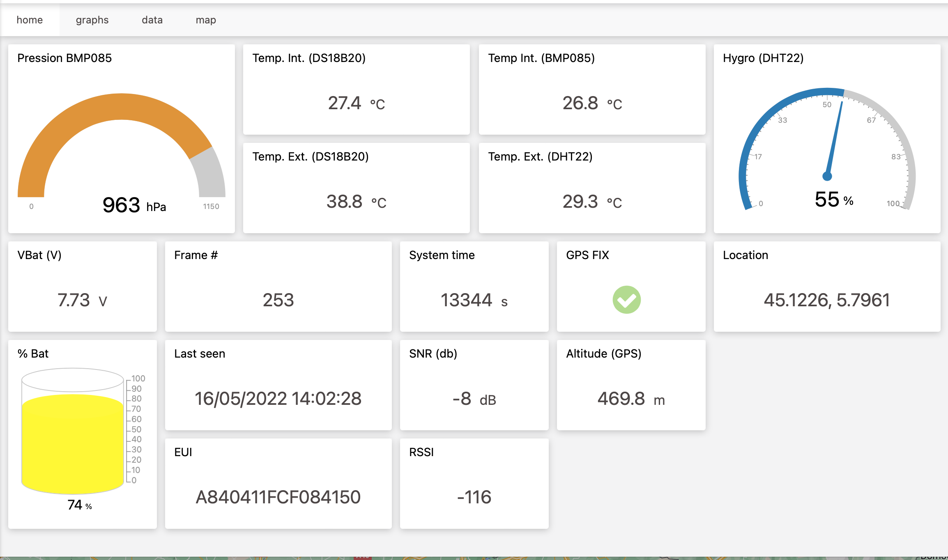Select the 29.3 °C temperature reading
Image resolution: width=948 pixels, height=560 pixels.
coord(592,202)
